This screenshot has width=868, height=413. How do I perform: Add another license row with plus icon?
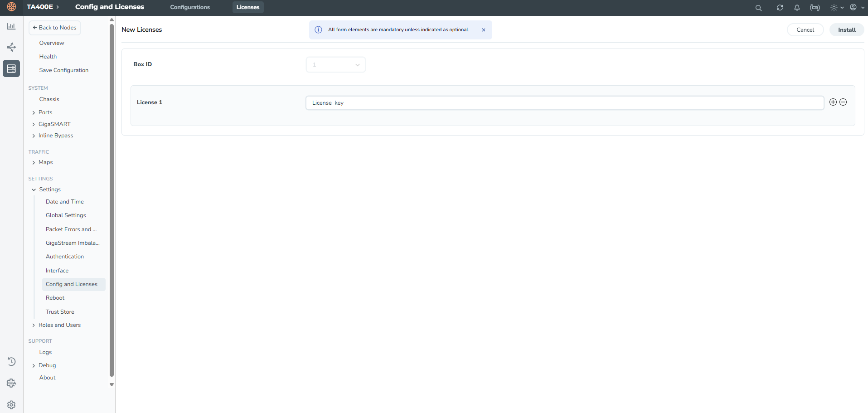833,102
